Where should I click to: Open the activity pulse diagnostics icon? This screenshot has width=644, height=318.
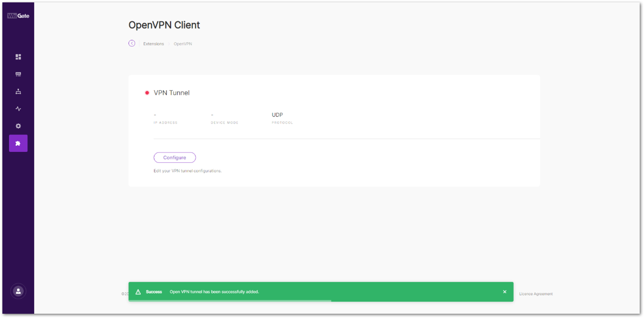[18, 109]
